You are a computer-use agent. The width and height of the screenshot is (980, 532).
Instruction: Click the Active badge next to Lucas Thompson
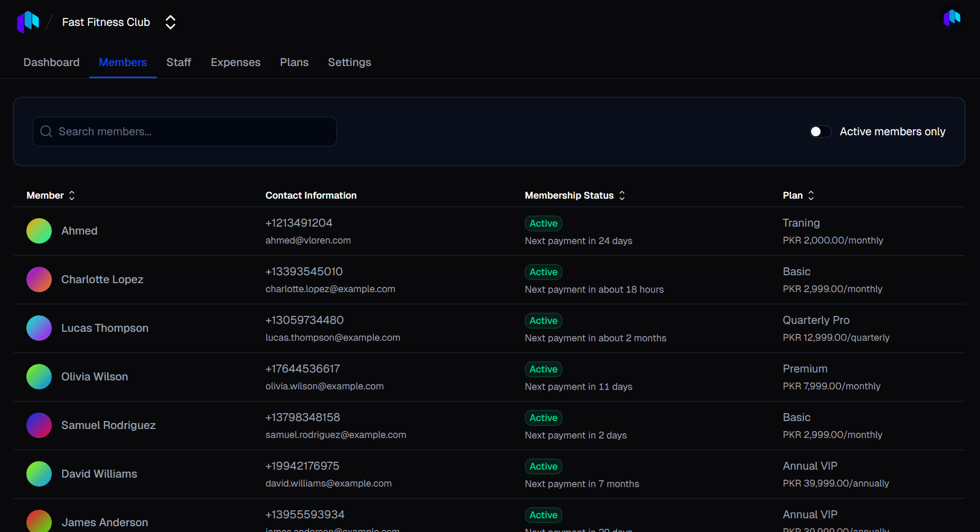point(543,321)
